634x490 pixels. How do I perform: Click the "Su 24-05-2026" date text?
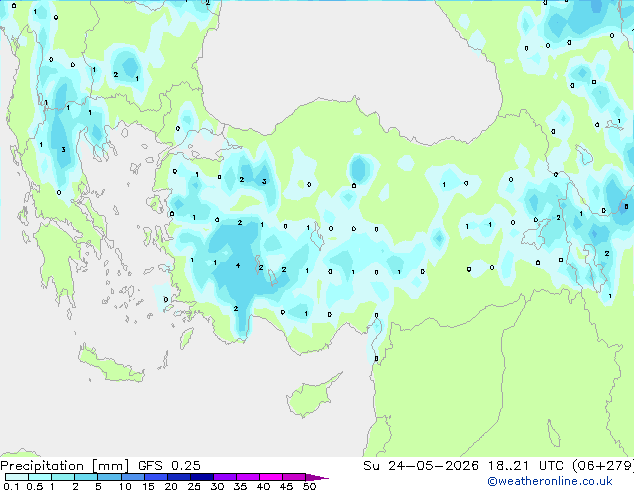click(421, 466)
